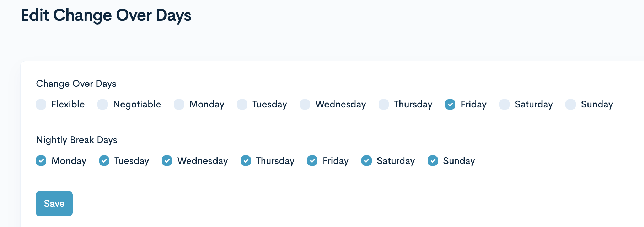644x227 pixels.
Task: Untick Sunday in Nightly Break Days
Action: coord(433,161)
